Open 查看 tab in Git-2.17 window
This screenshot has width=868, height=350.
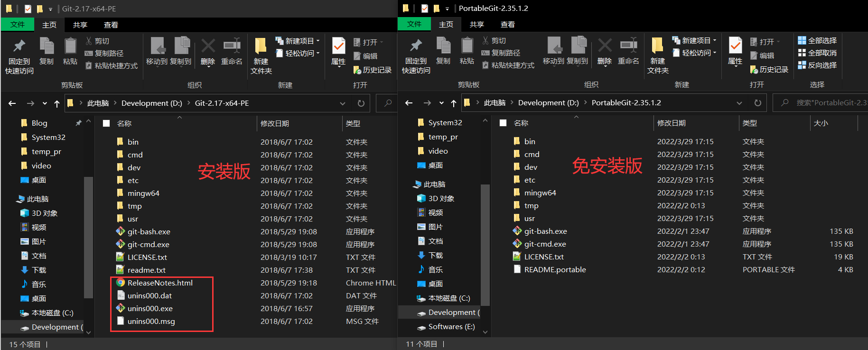[111, 25]
